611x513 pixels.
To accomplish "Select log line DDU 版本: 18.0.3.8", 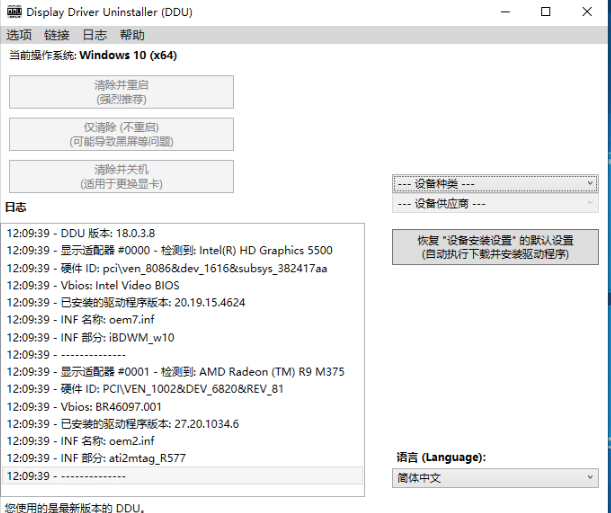I will 182,233.
